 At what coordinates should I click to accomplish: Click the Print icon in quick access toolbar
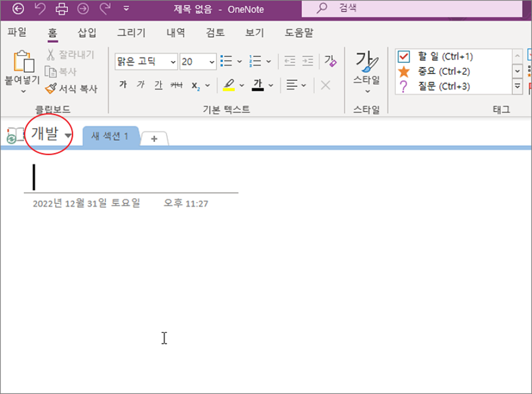point(62,9)
